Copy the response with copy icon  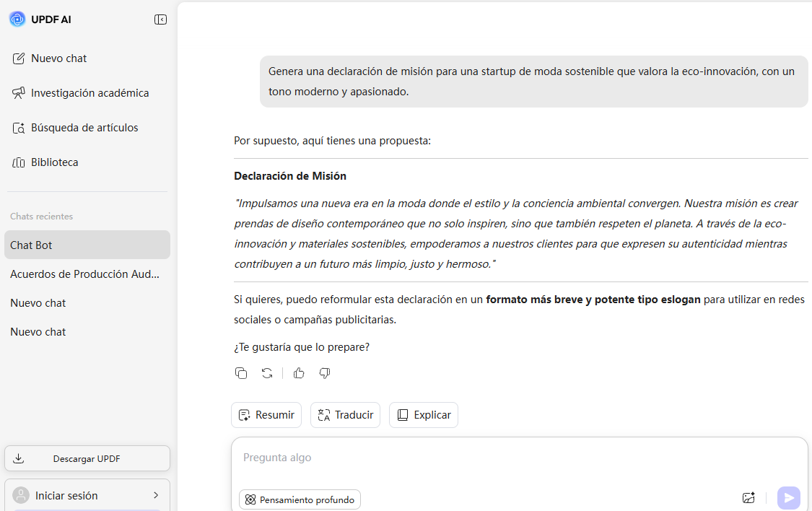tap(241, 373)
